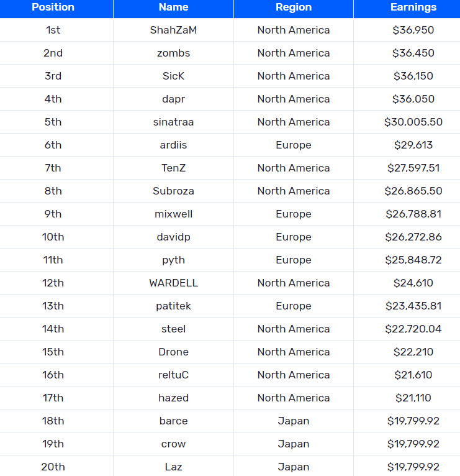The image size is (460, 476).
Task: Click the SicK player name
Action: (173, 76)
